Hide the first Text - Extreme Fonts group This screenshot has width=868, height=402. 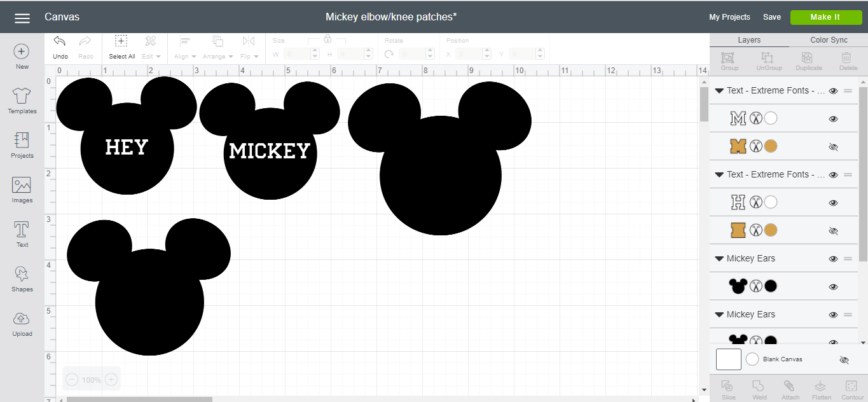click(833, 91)
